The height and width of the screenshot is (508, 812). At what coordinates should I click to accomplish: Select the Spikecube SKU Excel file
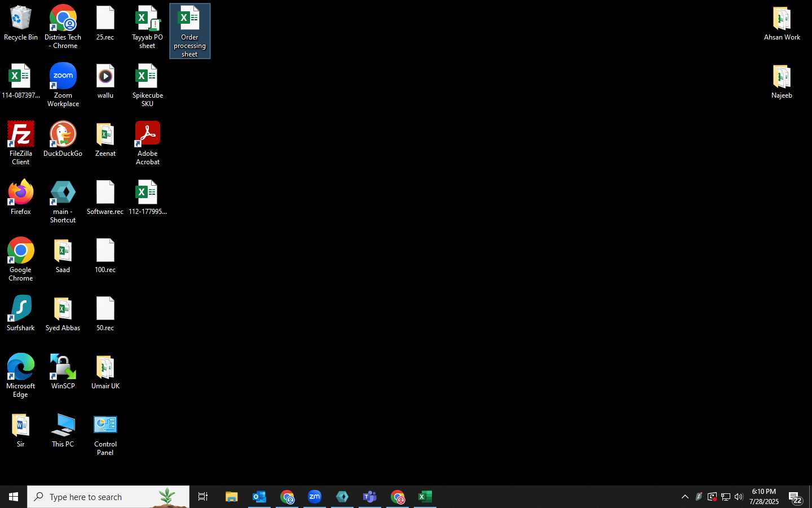pyautogui.click(x=148, y=85)
